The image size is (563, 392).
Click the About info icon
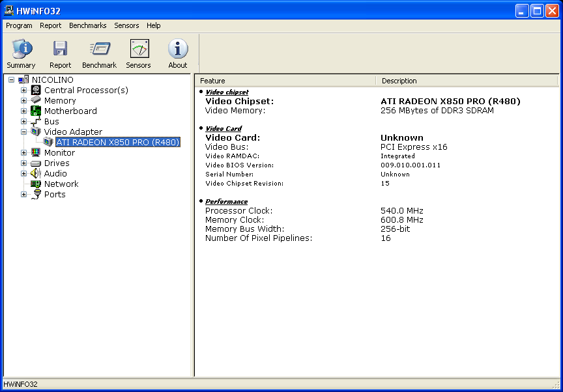178,48
